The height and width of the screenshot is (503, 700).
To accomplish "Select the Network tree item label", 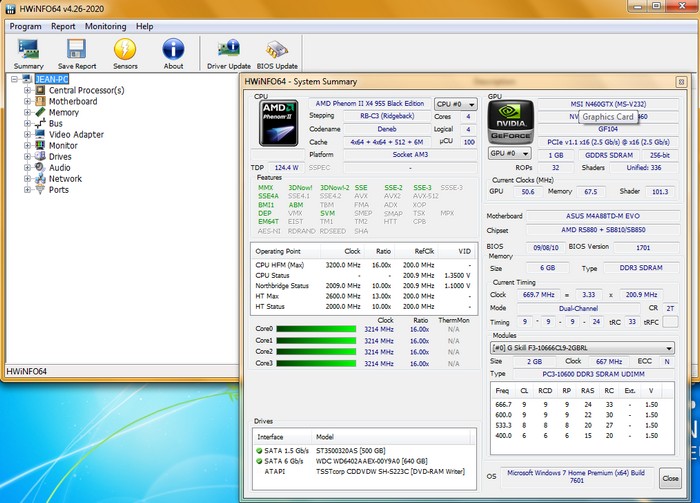I will 65,179.
